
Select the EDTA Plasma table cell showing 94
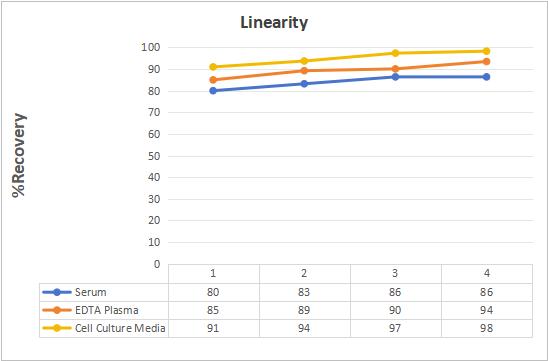click(486, 310)
